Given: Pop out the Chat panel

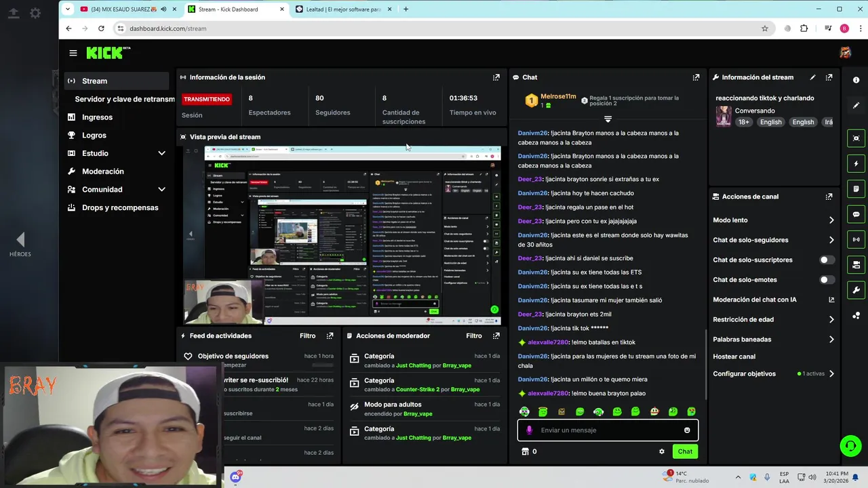Looking at the screenshot, I should 696,77.
